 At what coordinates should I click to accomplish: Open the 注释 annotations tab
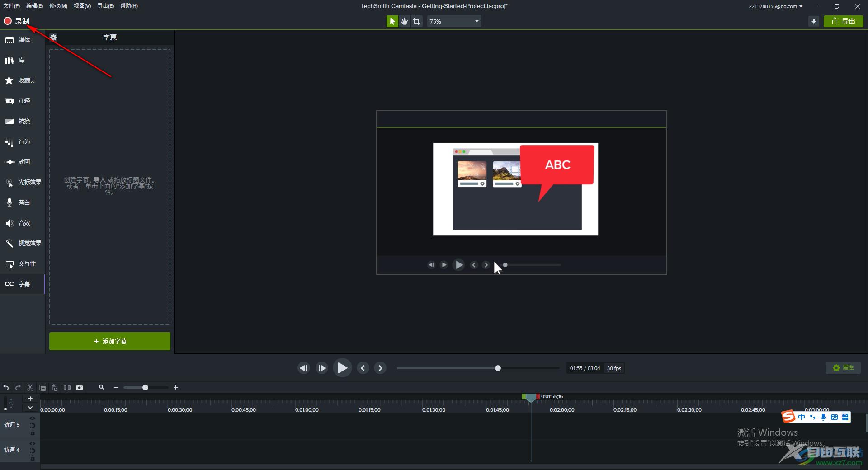(23, 101)
